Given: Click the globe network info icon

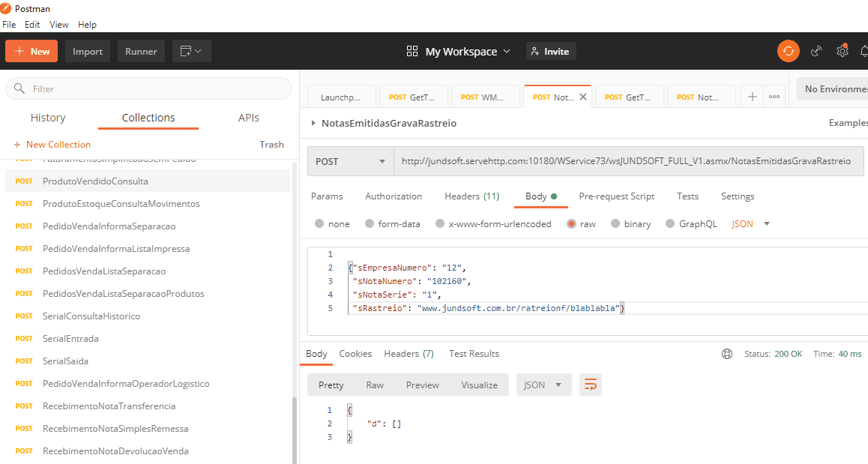Looking at the screenshot, I should pos(726,354).
